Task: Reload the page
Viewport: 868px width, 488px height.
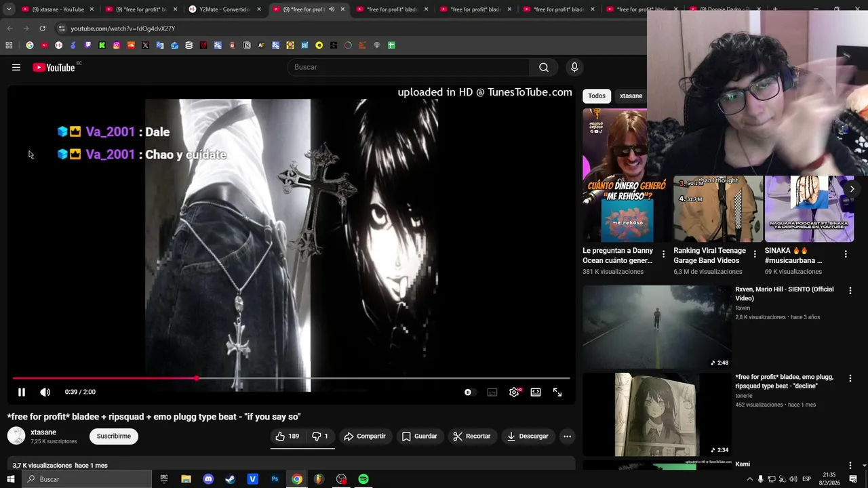Action: (x=42, y=28)
